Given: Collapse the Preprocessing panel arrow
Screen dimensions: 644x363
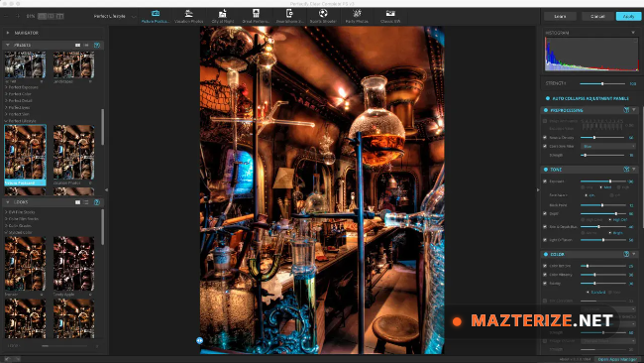Looking at the screenshot, I should click(634, 110).
